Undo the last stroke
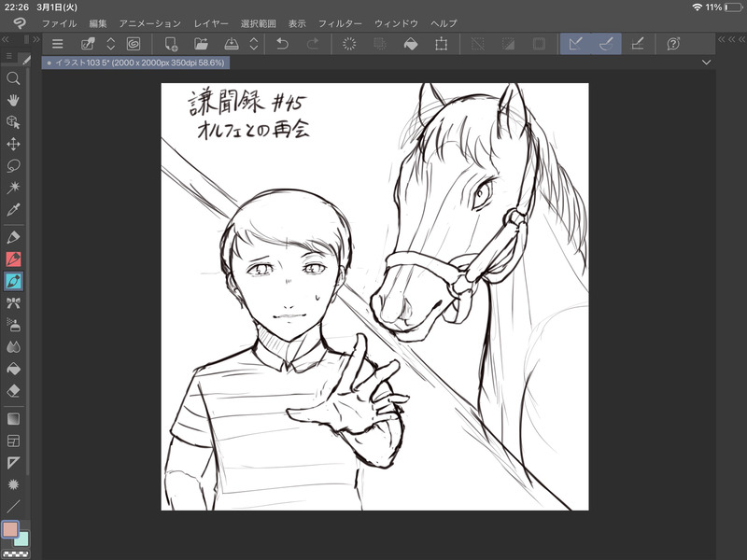Viewport: 747px width, 560px height. pyautogui.click(x=283, y=44)
